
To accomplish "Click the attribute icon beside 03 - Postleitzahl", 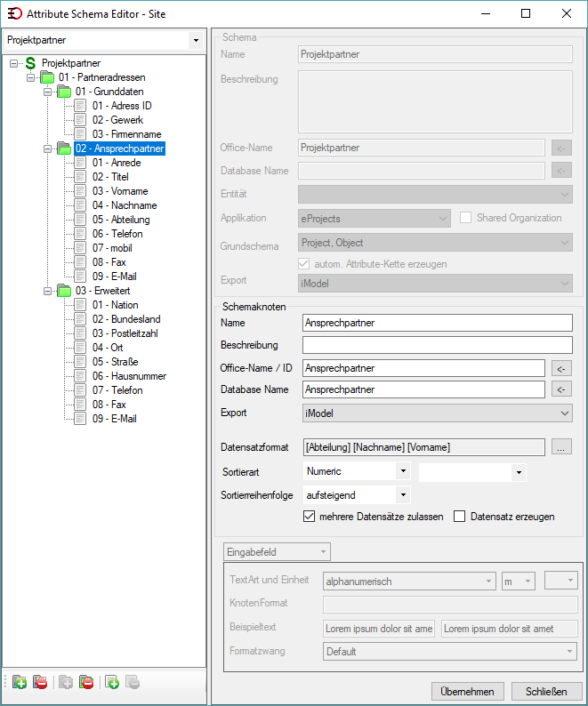I will point(80,333).
